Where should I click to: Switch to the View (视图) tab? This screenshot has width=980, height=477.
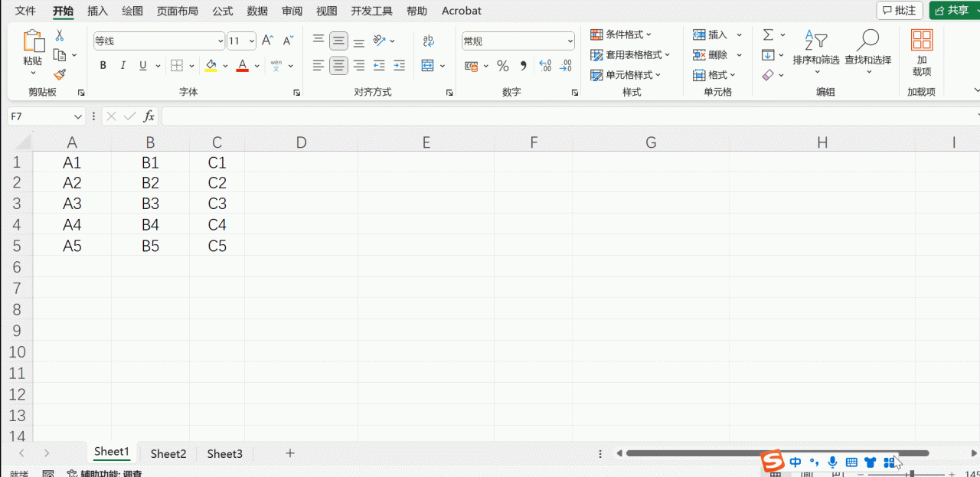pos(327,11)
